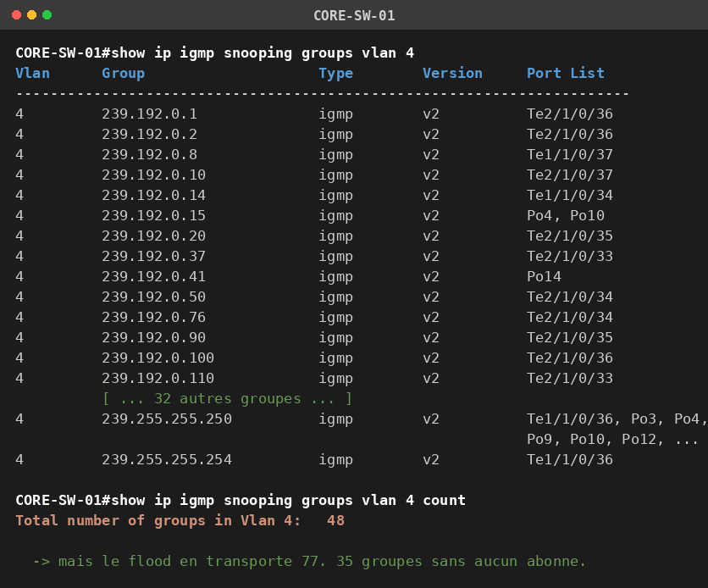Click port Te1/1/0/36 for group 239.255.255.254
Image resolution: width=708 pixels, height=588 pixels.
[x=570, y=459]
